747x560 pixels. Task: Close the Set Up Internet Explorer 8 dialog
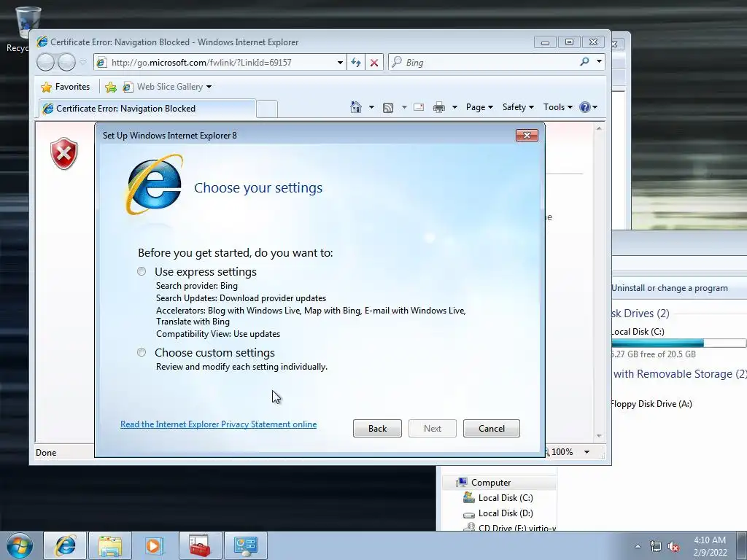(527, 135)
